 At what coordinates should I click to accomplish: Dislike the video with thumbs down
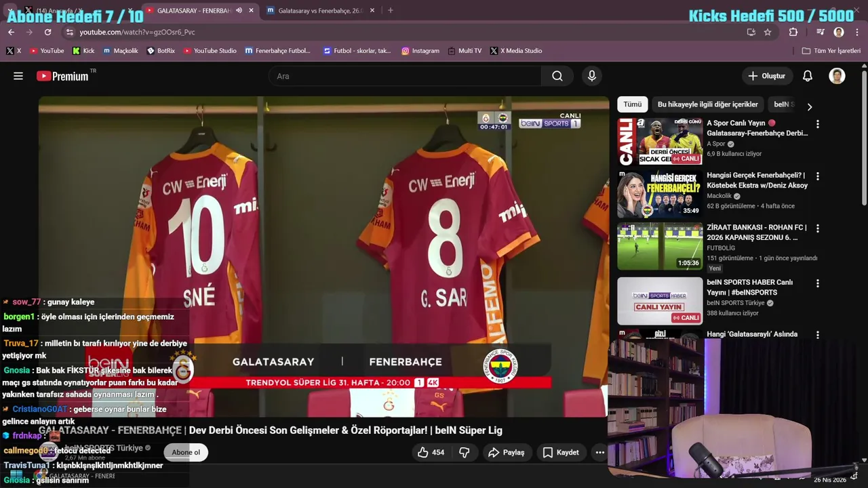(465, 452)
